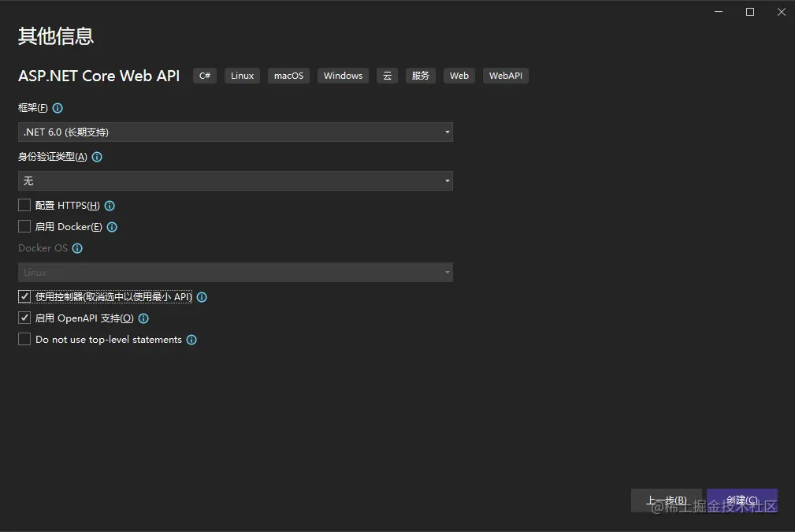Screen dimensions: 795x532
Task: Click the 云 tag
Action: point(388,76)
